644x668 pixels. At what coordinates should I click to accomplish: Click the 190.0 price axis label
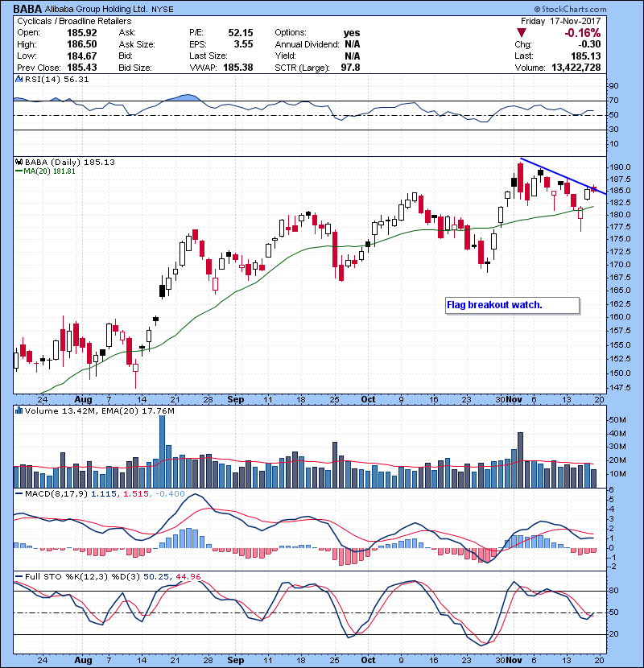click(x=620, y=167)
